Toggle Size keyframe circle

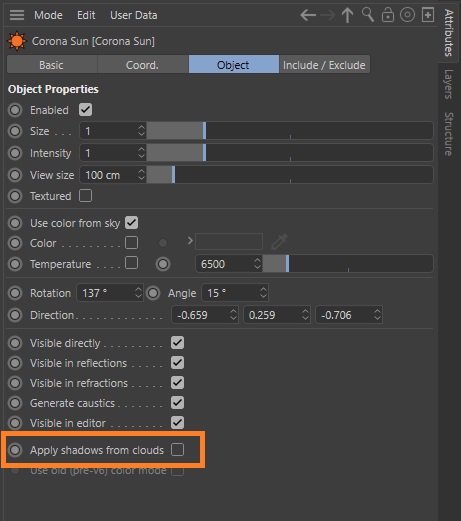coord(15,131)
